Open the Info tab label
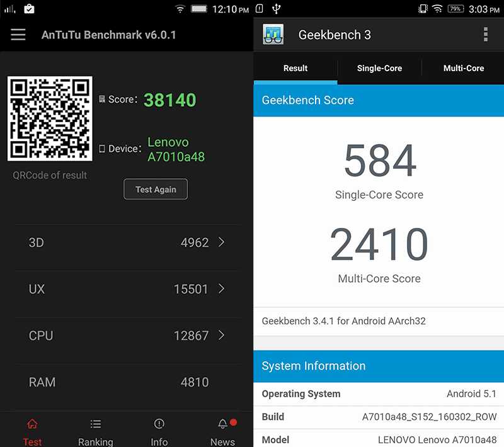504x447 pixels. [159, 442]
